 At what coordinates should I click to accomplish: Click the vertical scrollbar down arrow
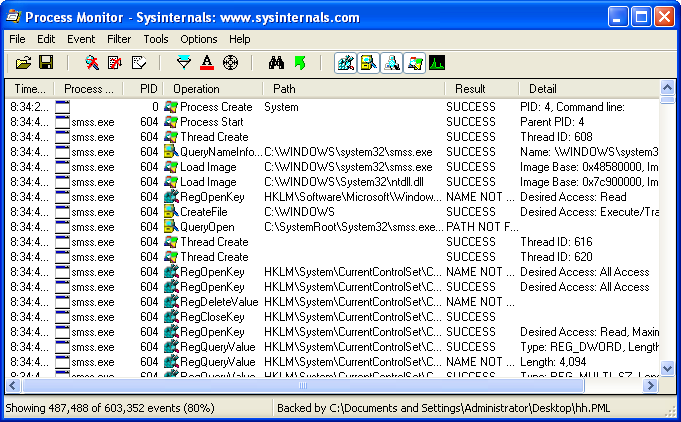669,369
